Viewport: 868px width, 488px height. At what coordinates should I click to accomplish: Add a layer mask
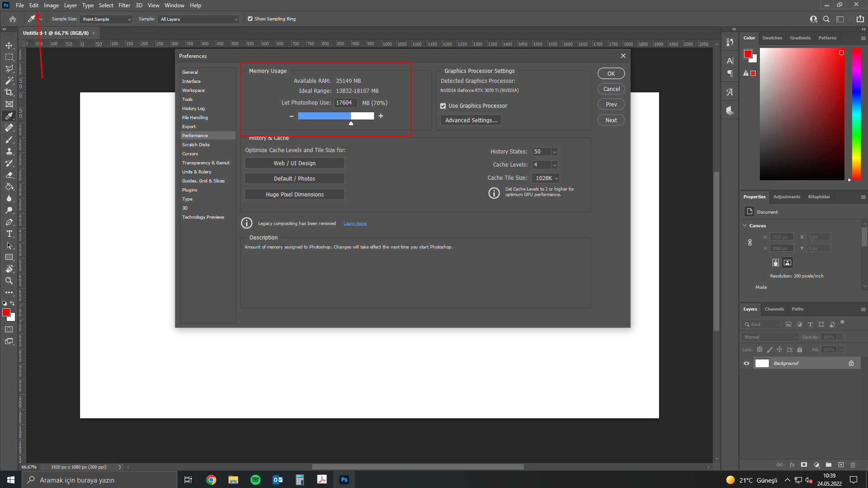click(x=804, y=465)
